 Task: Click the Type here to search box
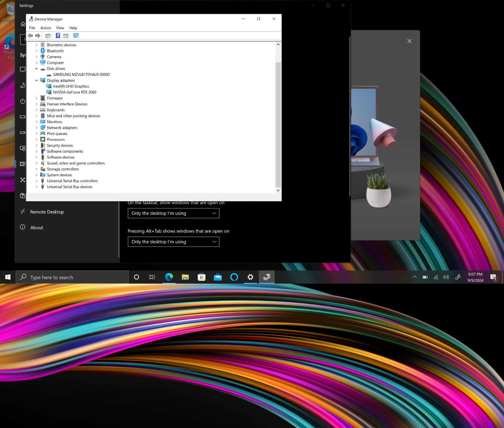[x=72, y=277]
